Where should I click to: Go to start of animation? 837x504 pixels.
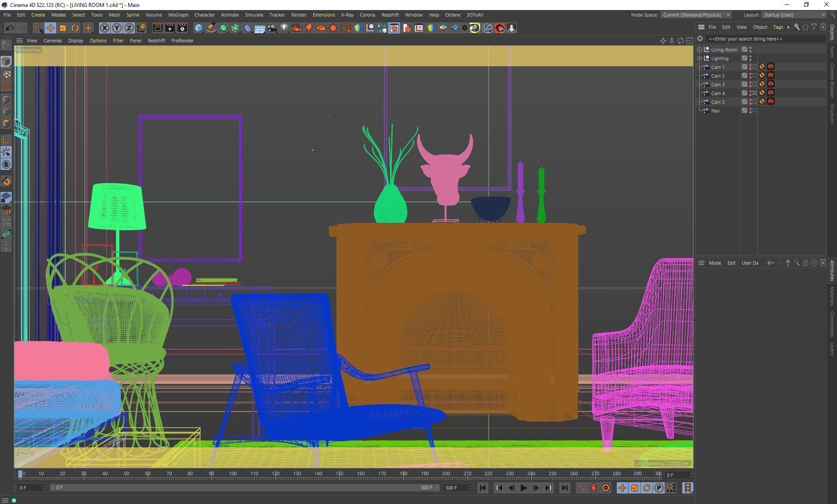(x=482, y=488)
